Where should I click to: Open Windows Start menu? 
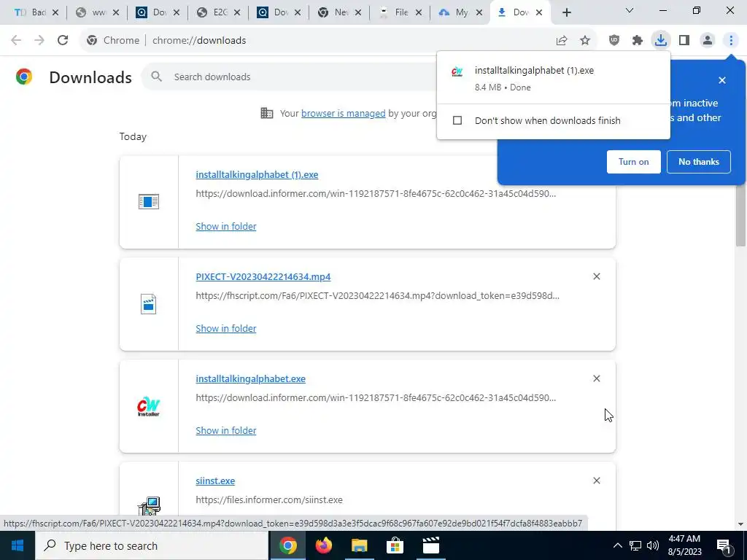pos(18,545)
